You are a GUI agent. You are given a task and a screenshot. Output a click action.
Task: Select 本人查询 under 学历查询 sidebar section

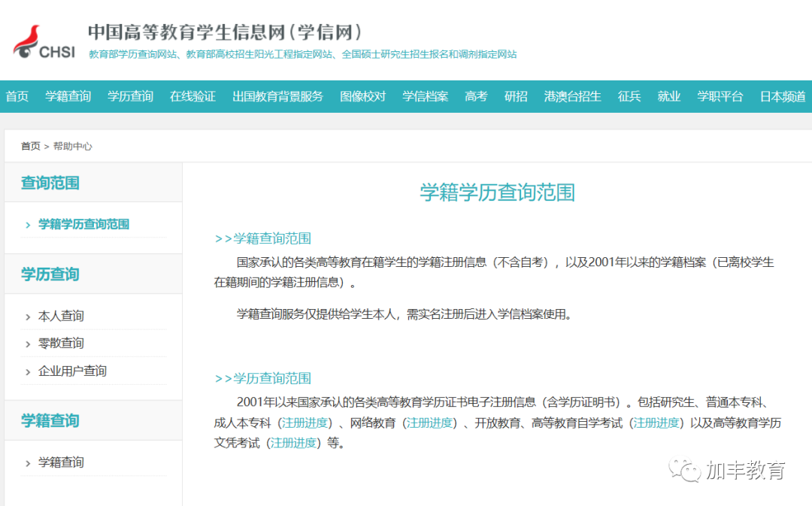point(59,316)
